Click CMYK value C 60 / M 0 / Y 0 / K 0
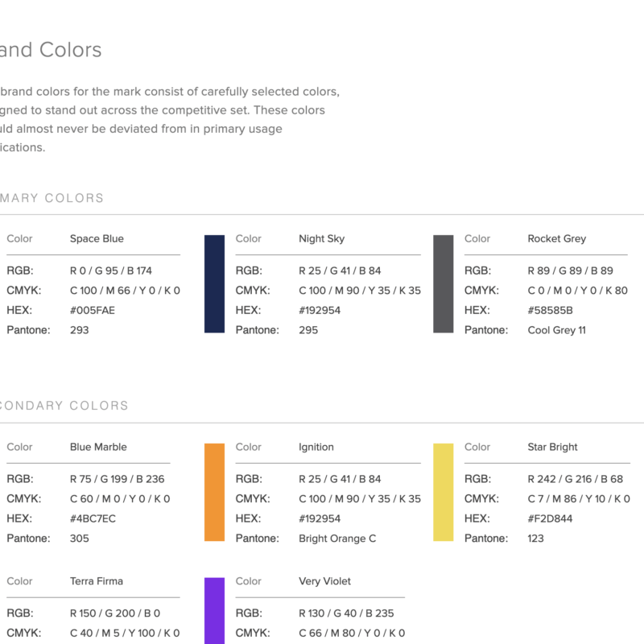This screenshot has height=644, width=644. click(x=120, y=498)
